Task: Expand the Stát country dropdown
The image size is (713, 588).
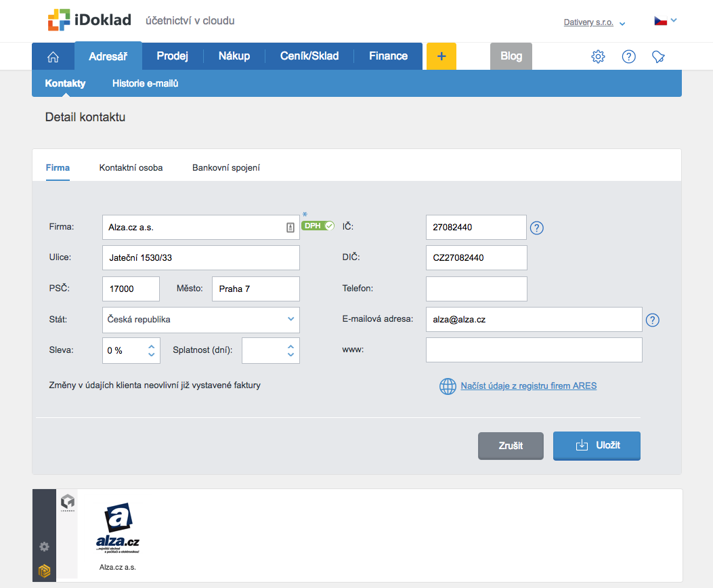Action: click(x=290, y=319)
